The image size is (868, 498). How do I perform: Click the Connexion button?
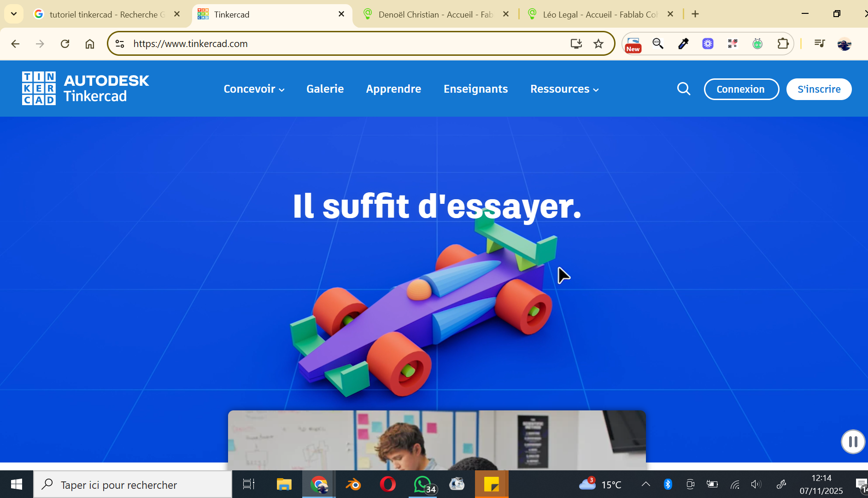pyautogui.click(x=741, y=89)
